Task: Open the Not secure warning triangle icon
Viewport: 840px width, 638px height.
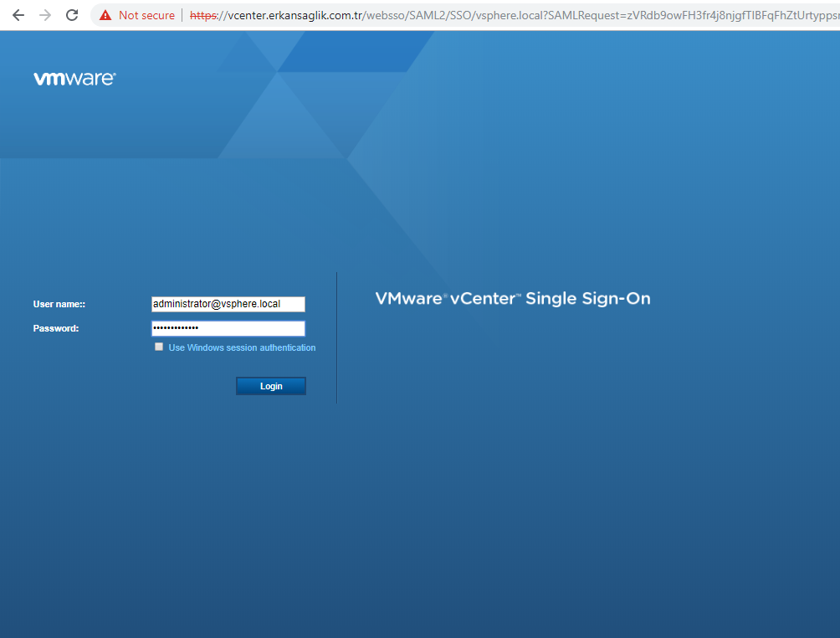Action: tap(105, 15)
